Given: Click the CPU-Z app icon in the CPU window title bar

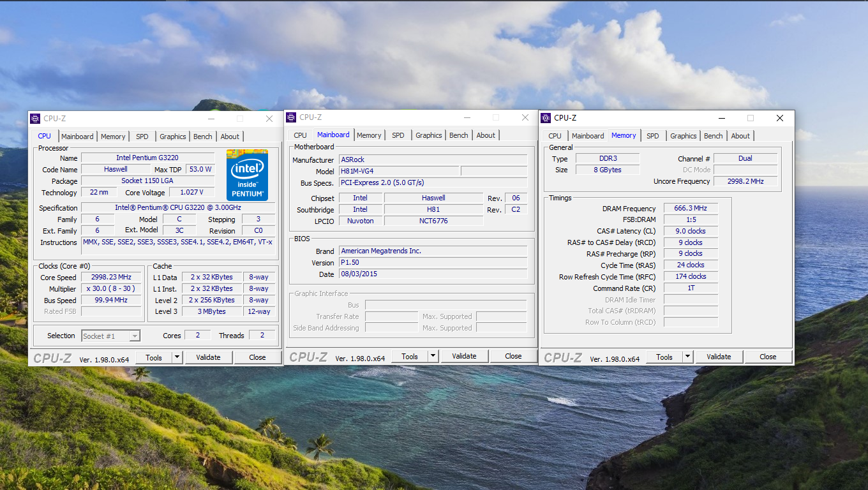Looking at the screenshot, I should click(x=36, y=118).
